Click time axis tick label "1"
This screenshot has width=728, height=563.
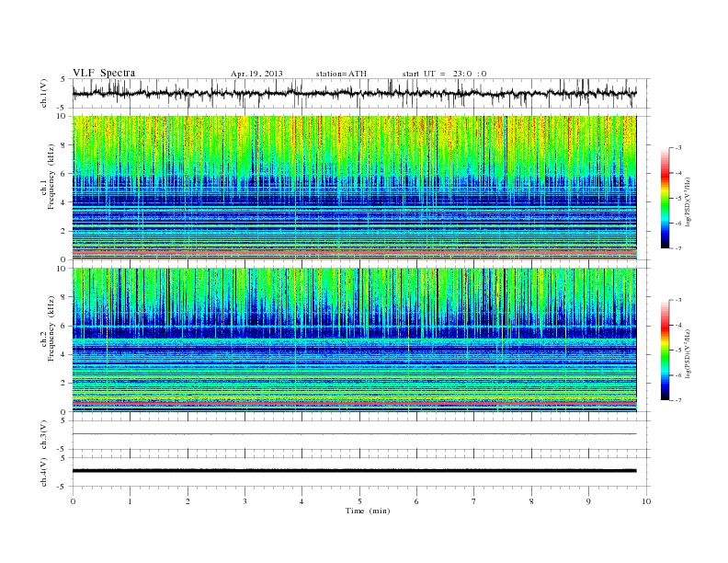(130, 501)
